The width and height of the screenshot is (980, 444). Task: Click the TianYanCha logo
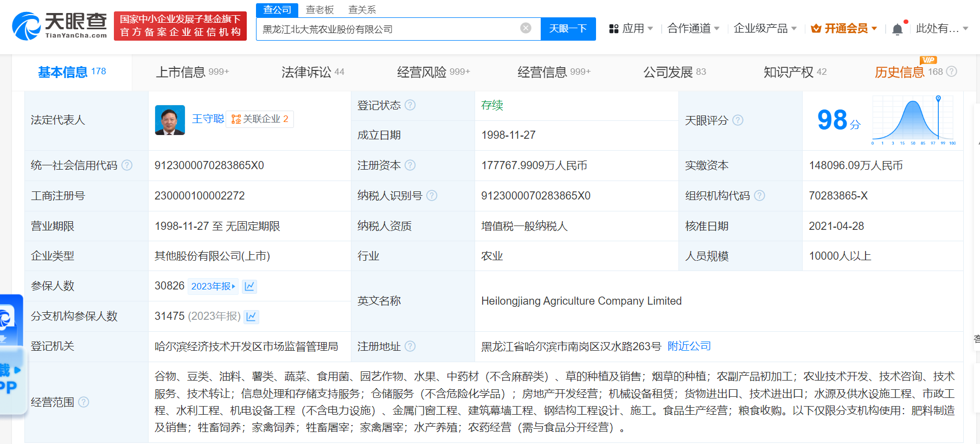[x=60, y=25]
